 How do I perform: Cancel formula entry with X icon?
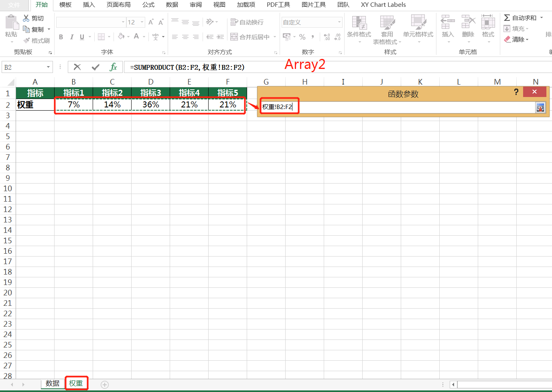(77, 67)
